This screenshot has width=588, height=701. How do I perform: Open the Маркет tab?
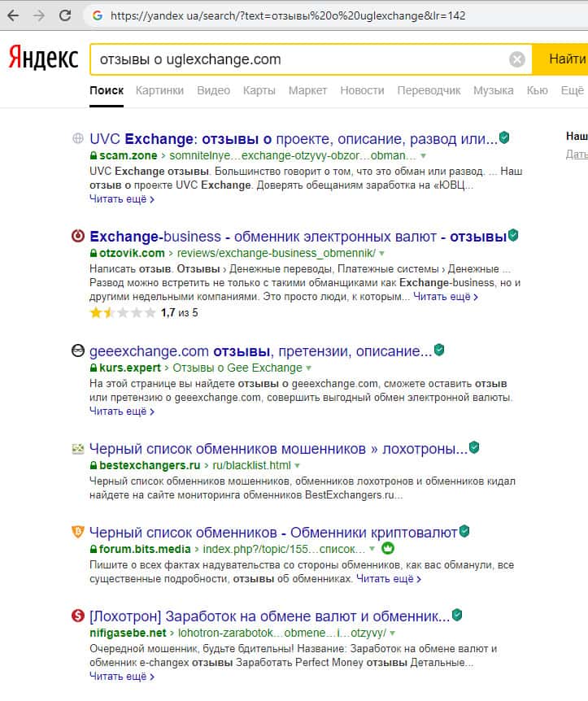tap(307, 91)
